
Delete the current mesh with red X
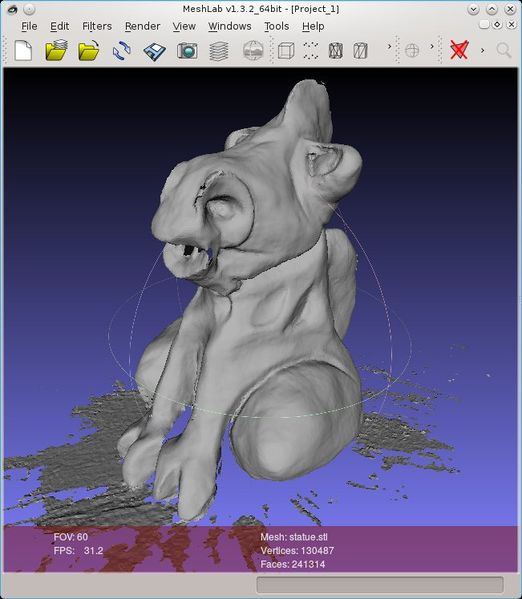[459, 50]
